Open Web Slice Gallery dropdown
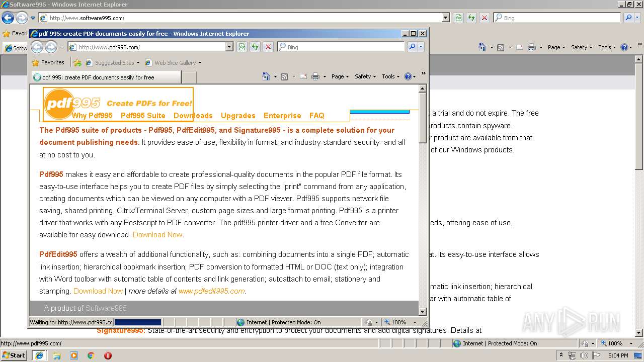Image resolution: width=644 pixels, height=362 pixels. tap(200, 63)
